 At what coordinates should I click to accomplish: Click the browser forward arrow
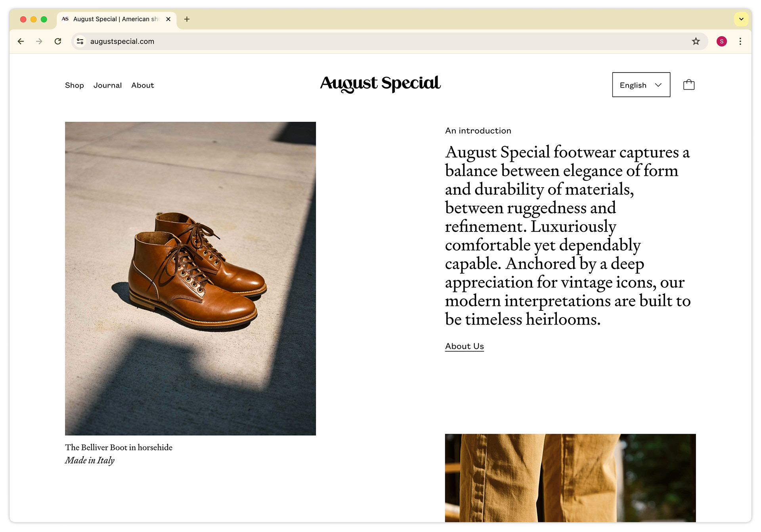pos(39,41)
